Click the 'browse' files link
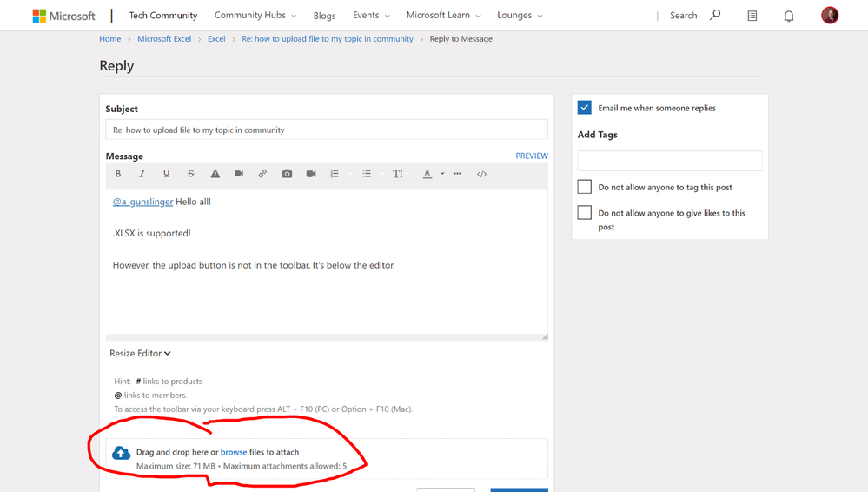 point(234,452)
